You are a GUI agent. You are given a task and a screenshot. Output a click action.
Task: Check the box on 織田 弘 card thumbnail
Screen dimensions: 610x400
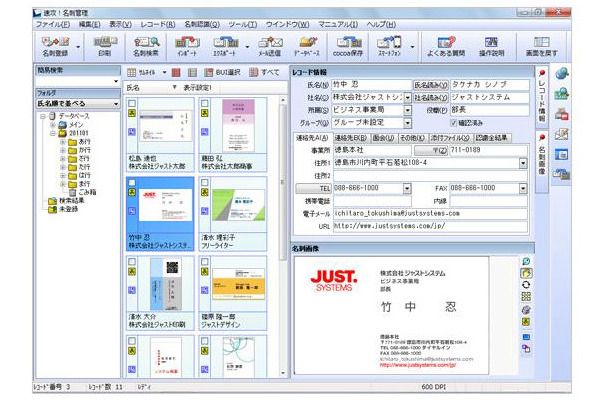coord(205,104)
